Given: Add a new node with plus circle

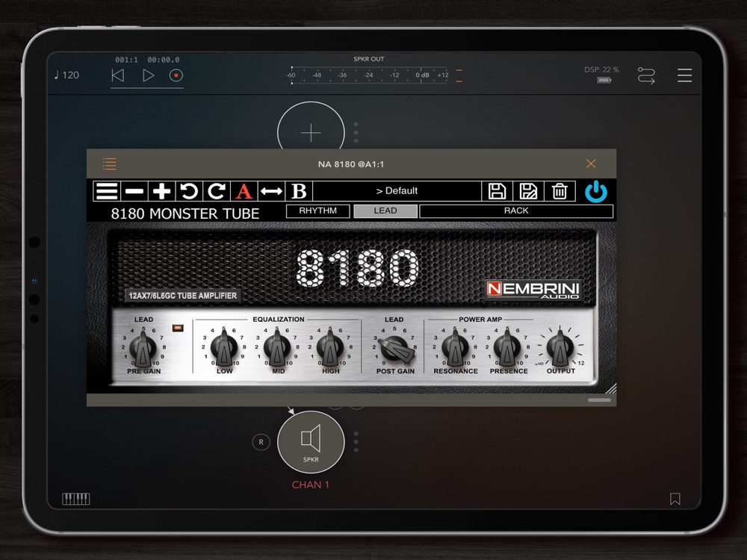Looking at the screenshot, I should coord(311,132).
